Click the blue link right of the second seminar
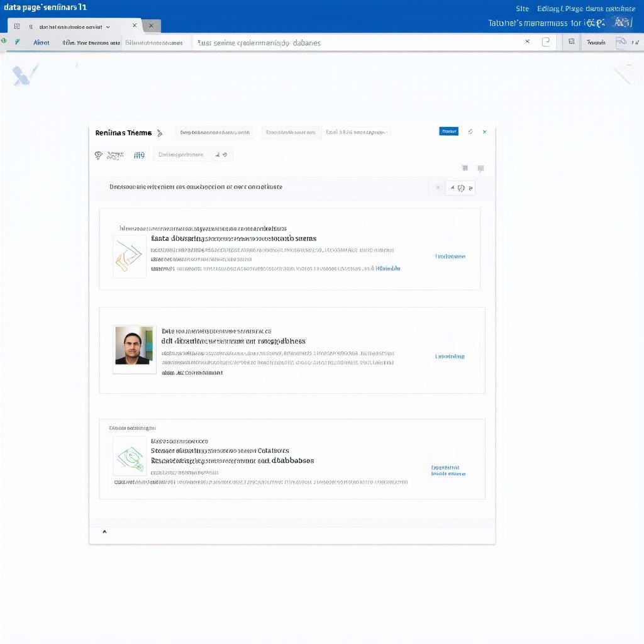This screenshot has width=644, height=644. 450,357
